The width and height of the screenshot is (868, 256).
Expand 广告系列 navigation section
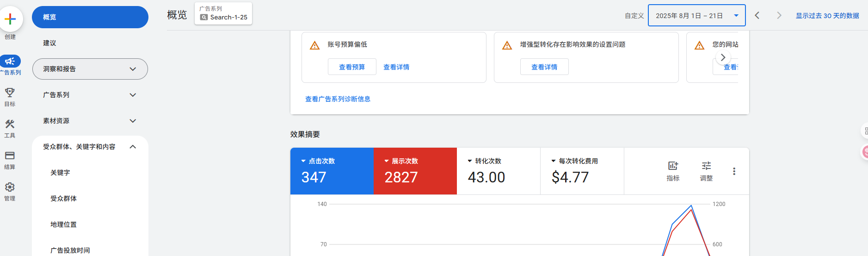click(90, 95)
